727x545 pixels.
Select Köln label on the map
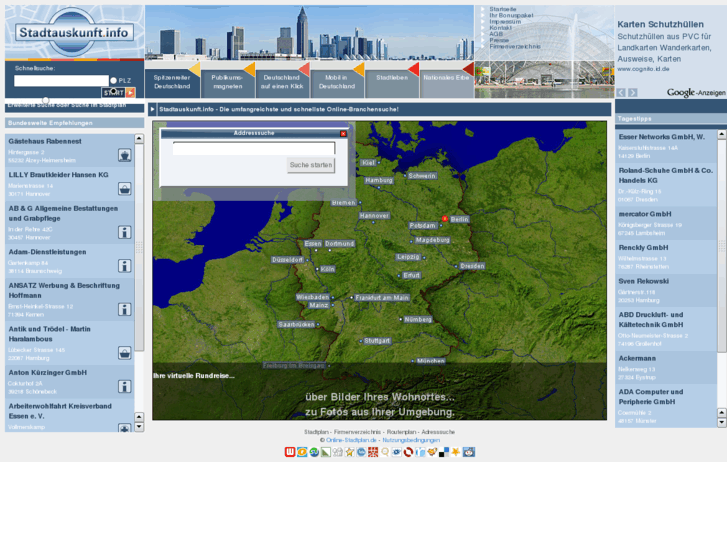(x=327, y=269)
